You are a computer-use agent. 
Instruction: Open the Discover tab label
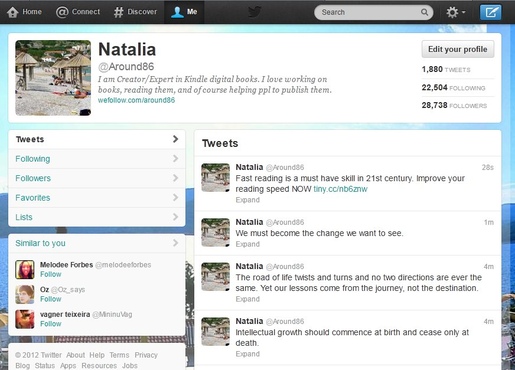click(x=142, y=12)
